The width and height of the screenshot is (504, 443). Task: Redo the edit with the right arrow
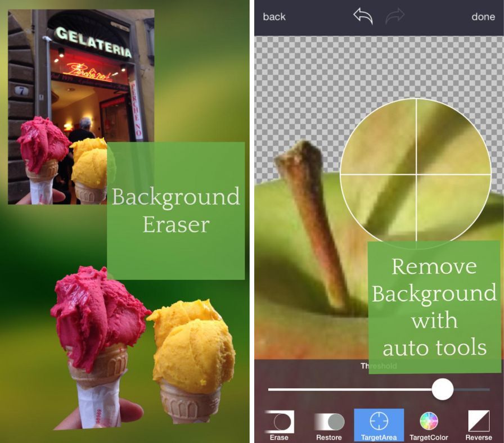pos(395,17)
